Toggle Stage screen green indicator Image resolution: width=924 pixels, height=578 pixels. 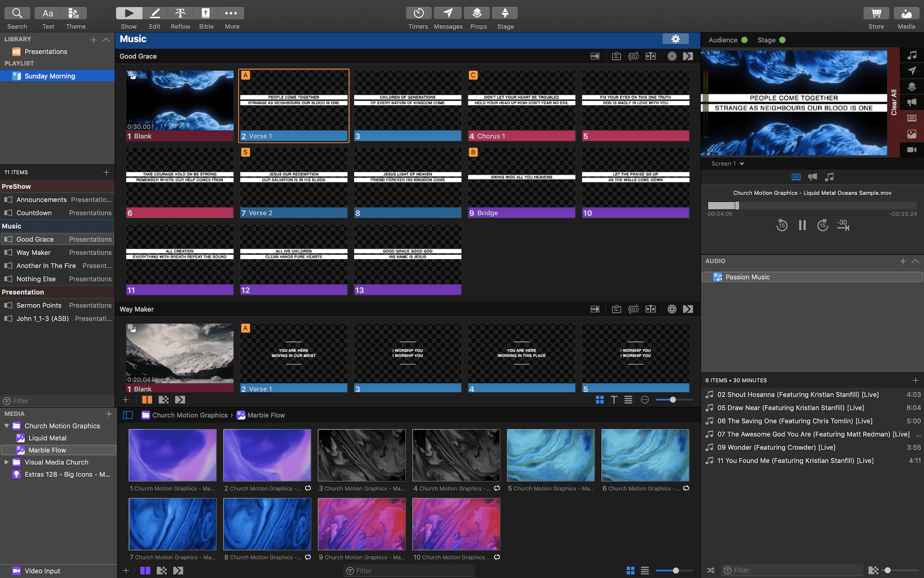(x=783, y=40)
